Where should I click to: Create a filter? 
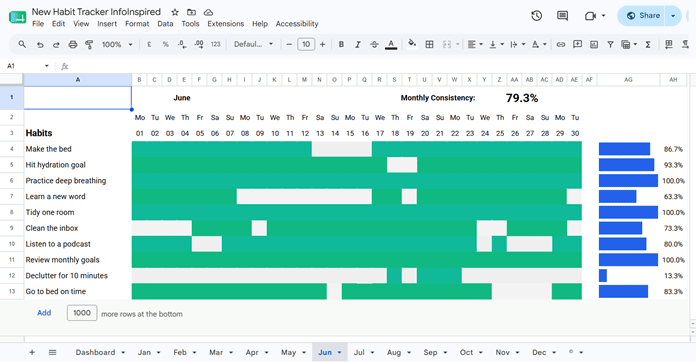click(610, 44)
